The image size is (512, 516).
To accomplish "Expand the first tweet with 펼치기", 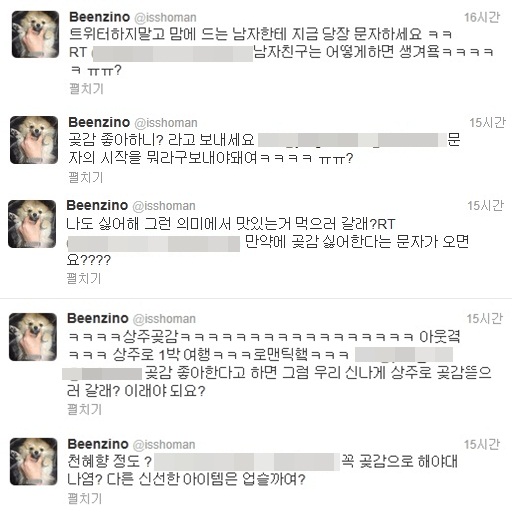I will [x=86, y=89].
